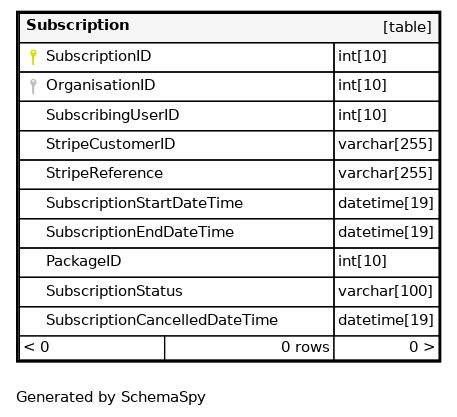Click varchar[100] type of SubscriptionStatus

(385, 291)
